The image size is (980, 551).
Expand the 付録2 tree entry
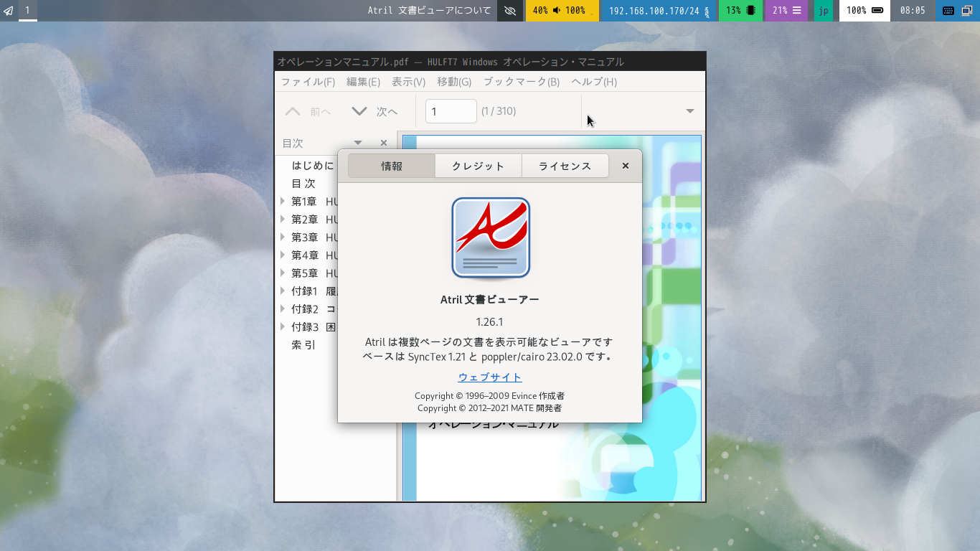[283, 309]
